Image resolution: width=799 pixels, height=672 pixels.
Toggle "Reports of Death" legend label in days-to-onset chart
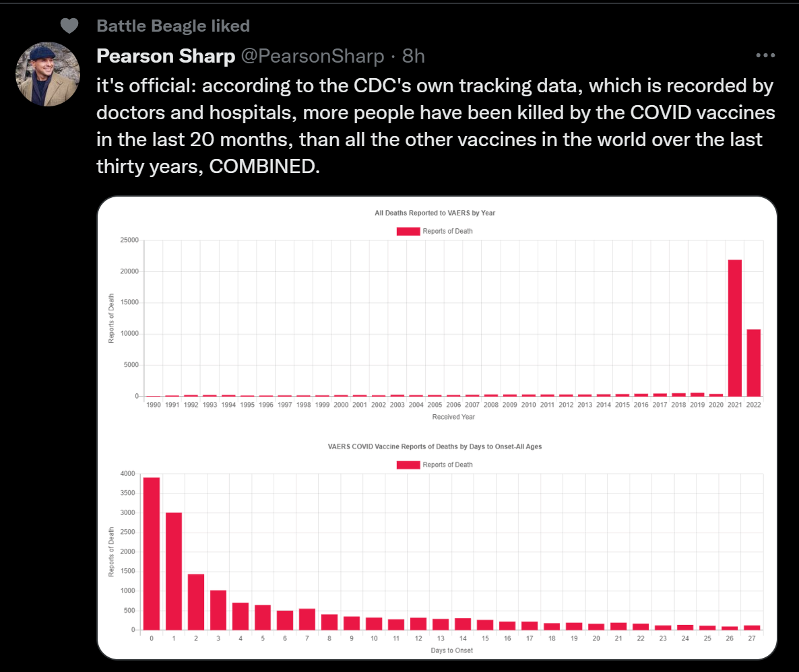pos(447,465)
